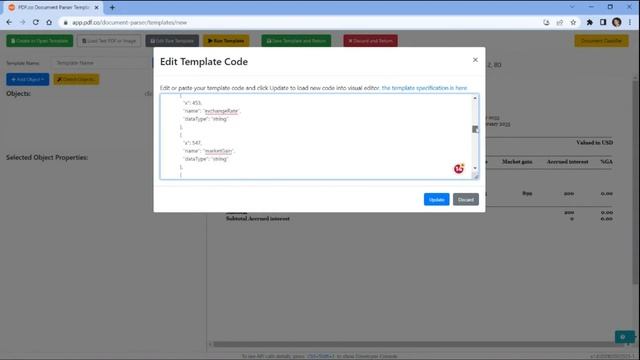
Task: Click the red Discard and Return button
Action: click(x=371, y=41)
